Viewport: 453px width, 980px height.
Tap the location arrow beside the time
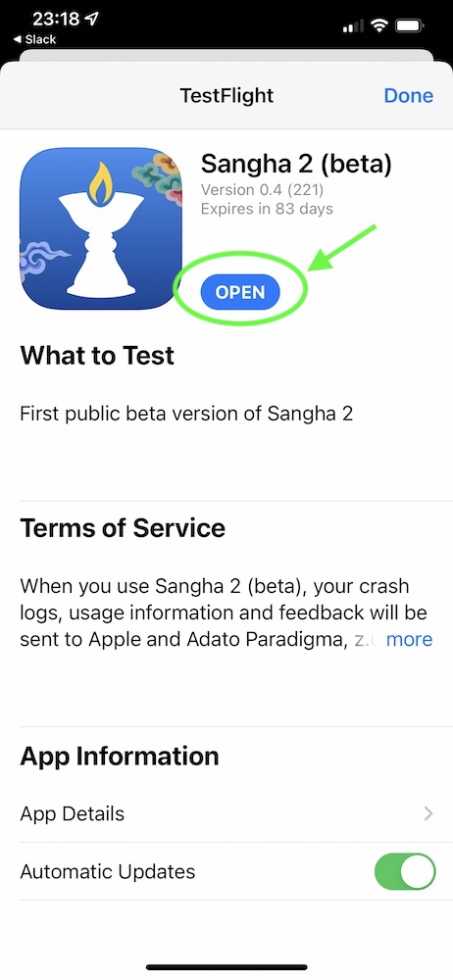(x=91, y=20)
